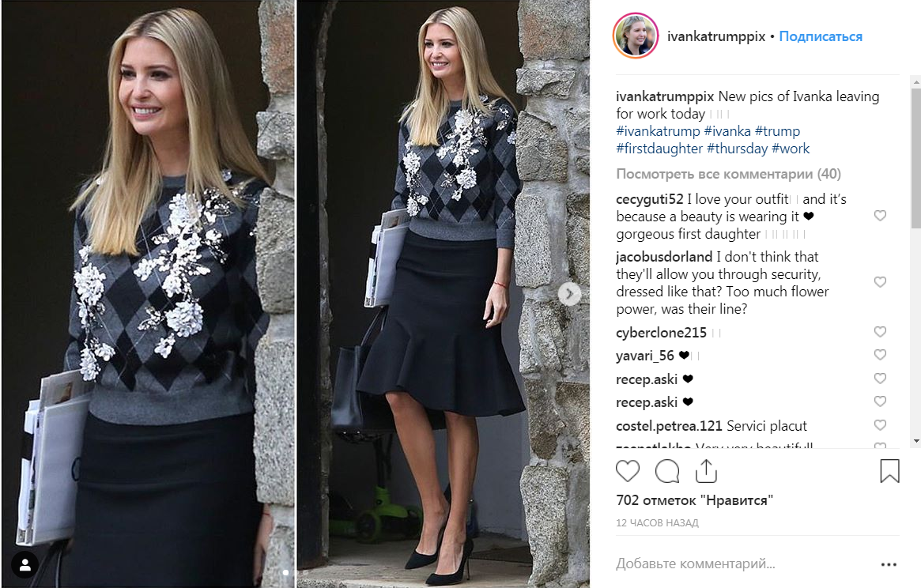Expand all 40 comments
The image size is (921, 588).
pyautogui.click(x=728, y=174)
